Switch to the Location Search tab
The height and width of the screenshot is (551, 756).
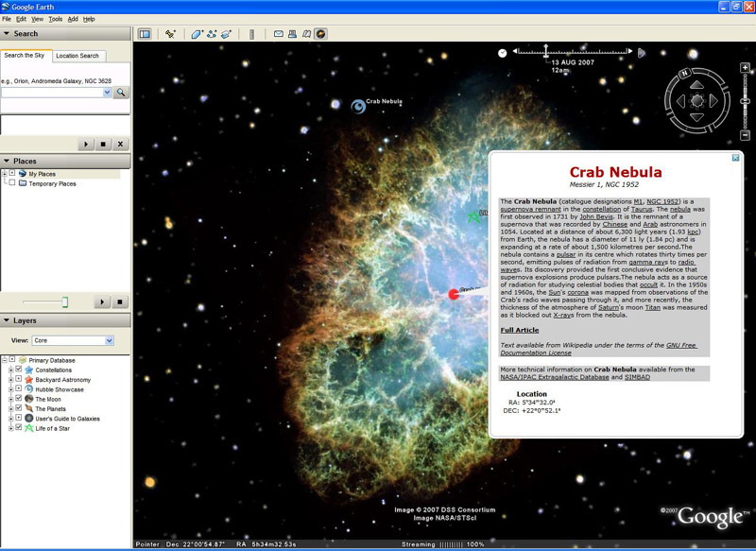click(77, 56)
